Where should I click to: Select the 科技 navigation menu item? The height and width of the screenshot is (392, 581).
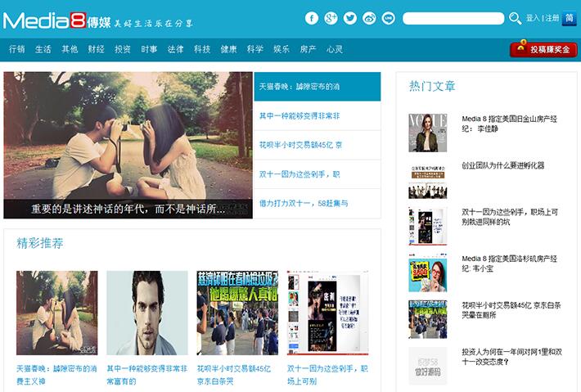202,49
